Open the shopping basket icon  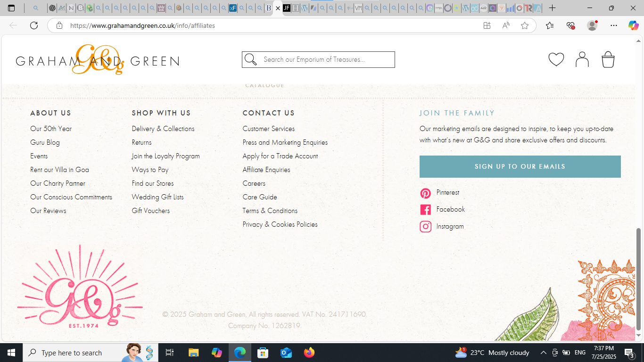click(x=608, y=59)
